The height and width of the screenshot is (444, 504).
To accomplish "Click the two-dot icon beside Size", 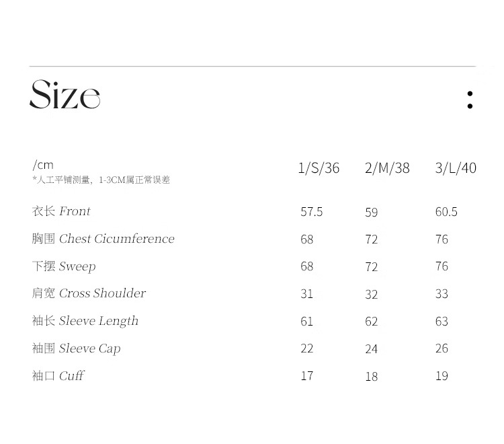I will 470,100.
